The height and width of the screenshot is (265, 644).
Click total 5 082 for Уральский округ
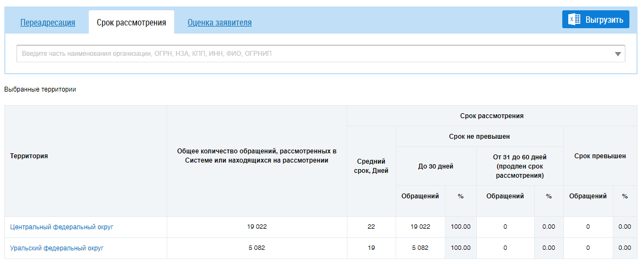pyautogui.click(x=257, y=248)
